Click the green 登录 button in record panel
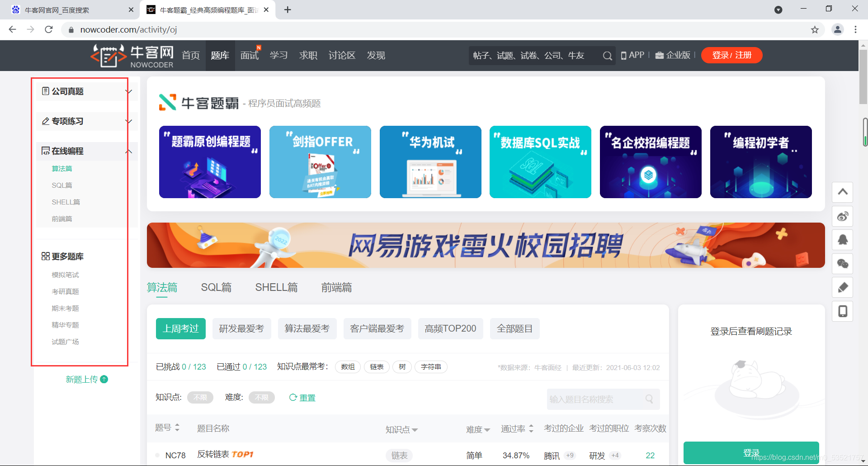 point(751,453)
